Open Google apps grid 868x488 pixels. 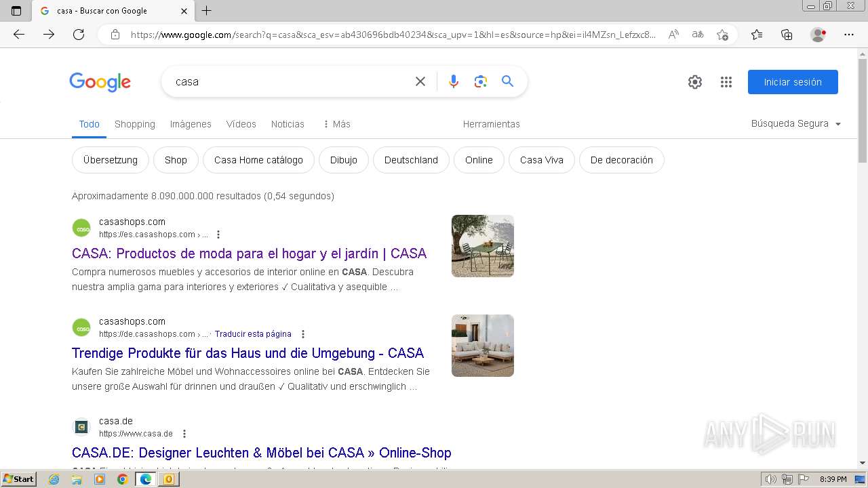726,82
